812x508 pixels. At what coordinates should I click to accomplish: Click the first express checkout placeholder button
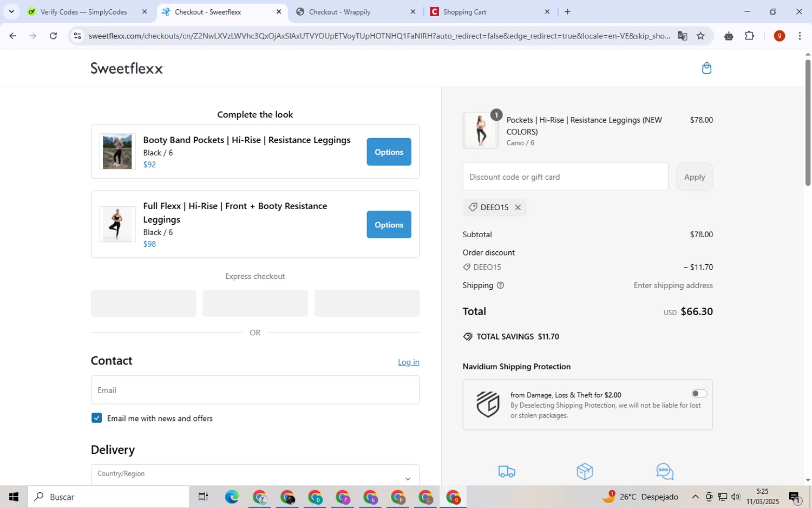pyautogui.click(x=143, y=303)
